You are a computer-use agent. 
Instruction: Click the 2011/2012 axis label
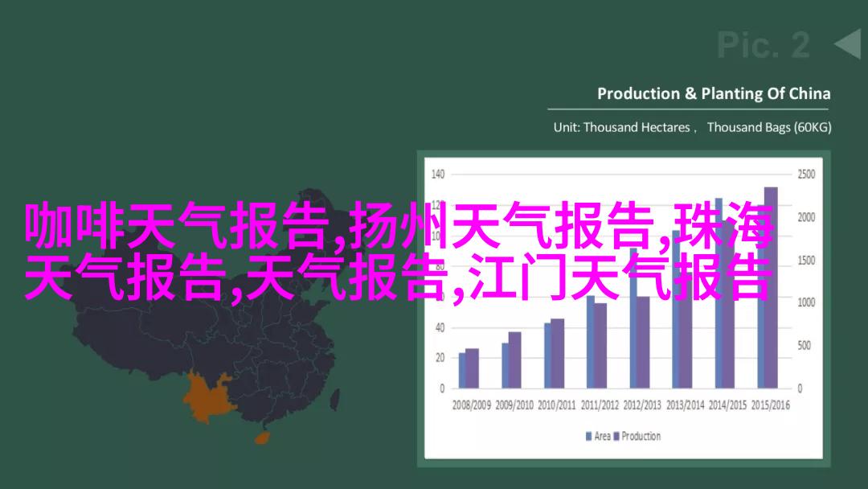point(600,405)
